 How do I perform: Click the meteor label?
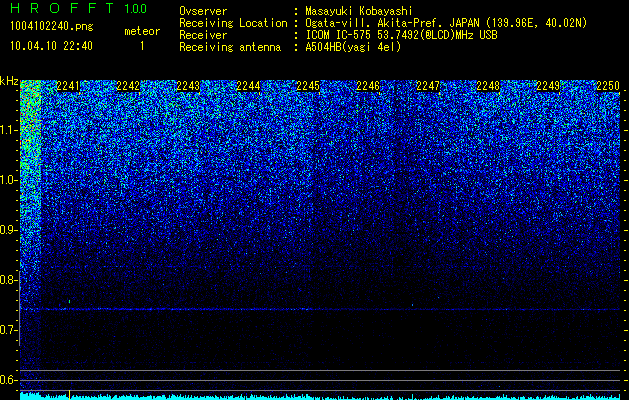tap(142, 31)
